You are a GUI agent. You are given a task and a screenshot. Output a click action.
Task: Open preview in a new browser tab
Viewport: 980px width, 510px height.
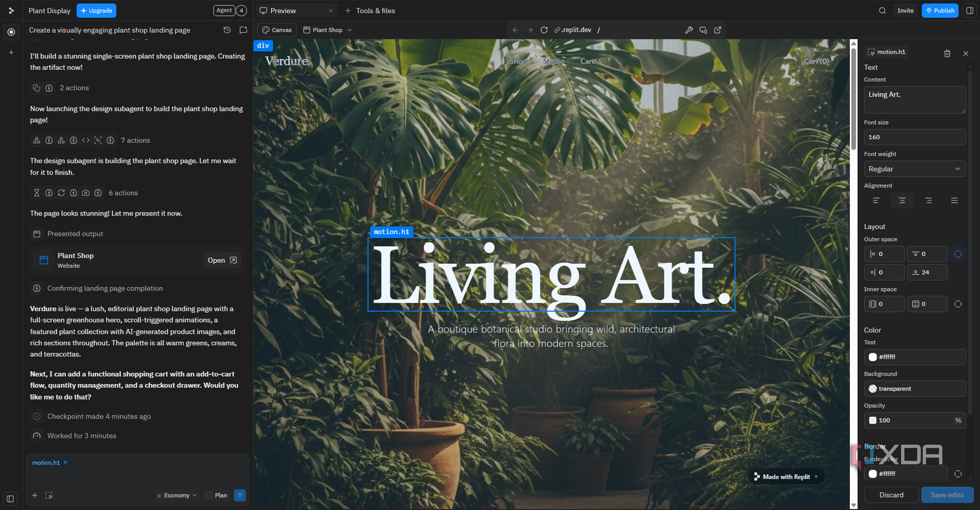pos(717,30)
